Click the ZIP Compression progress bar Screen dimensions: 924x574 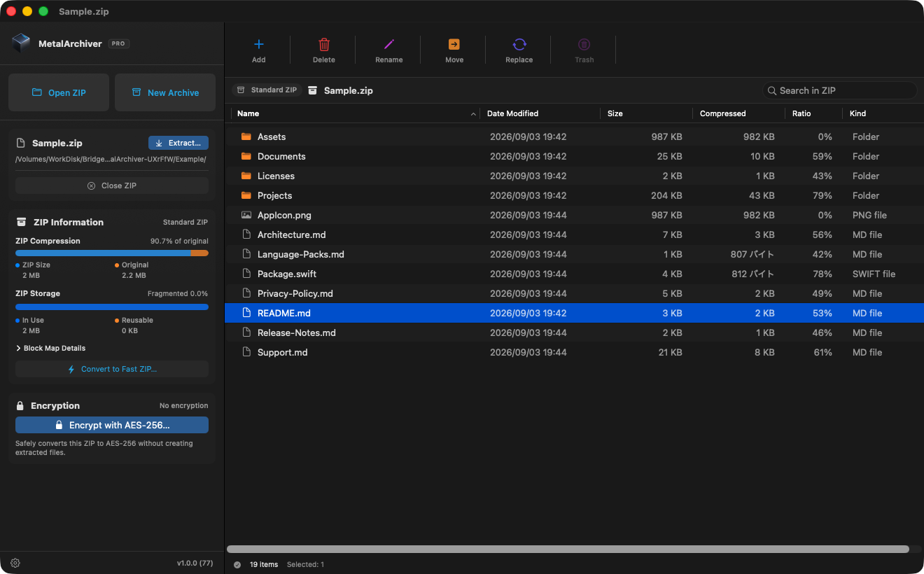[112, 253]
